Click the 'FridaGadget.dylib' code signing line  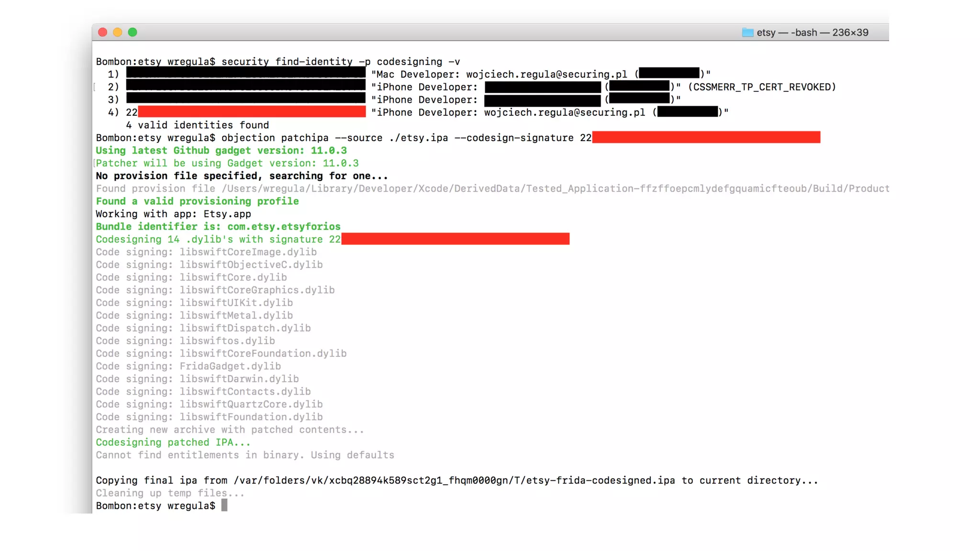point(230,366)
